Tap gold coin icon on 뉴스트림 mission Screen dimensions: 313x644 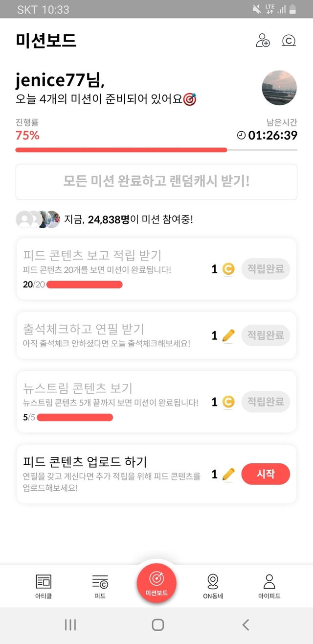(228, 402)
